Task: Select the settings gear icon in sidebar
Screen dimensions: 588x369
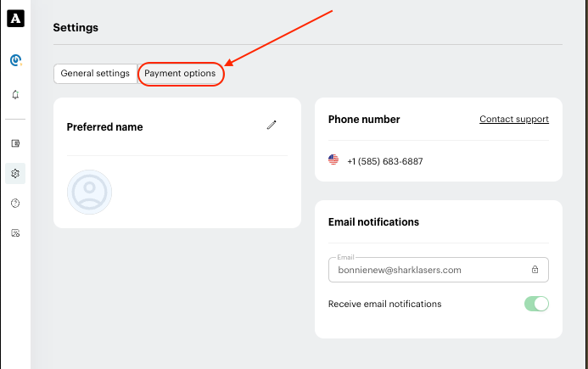Action: (15, 173)
